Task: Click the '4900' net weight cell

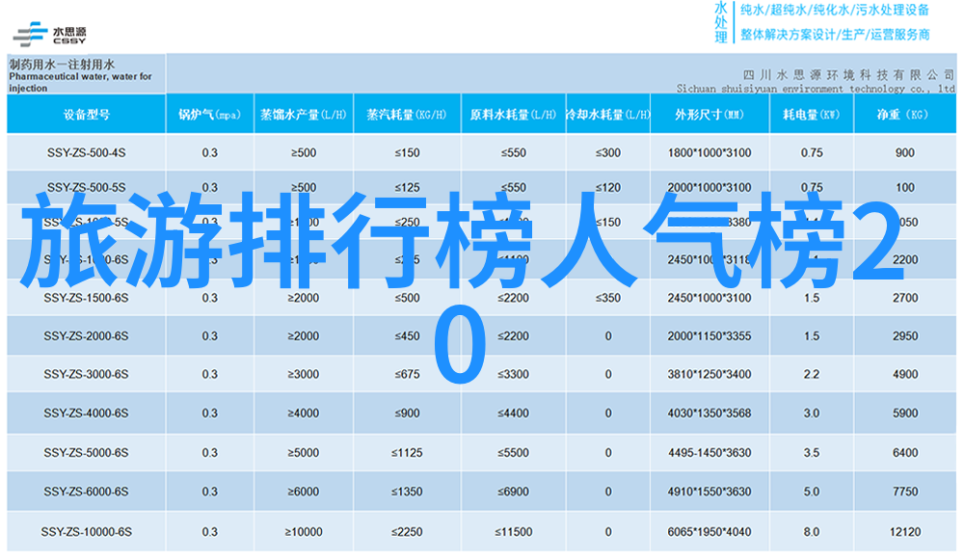Action: [x=905, y=374]
